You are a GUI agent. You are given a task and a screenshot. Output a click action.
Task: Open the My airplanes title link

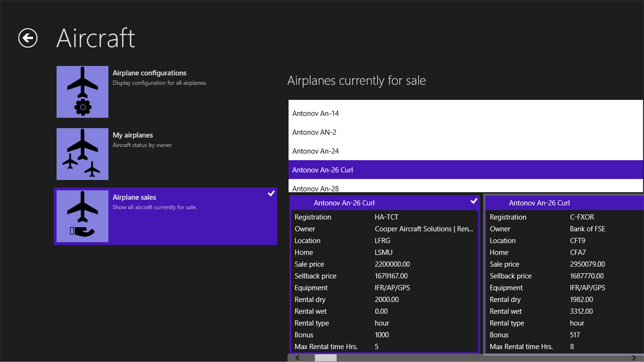click(x=133, y=135)
